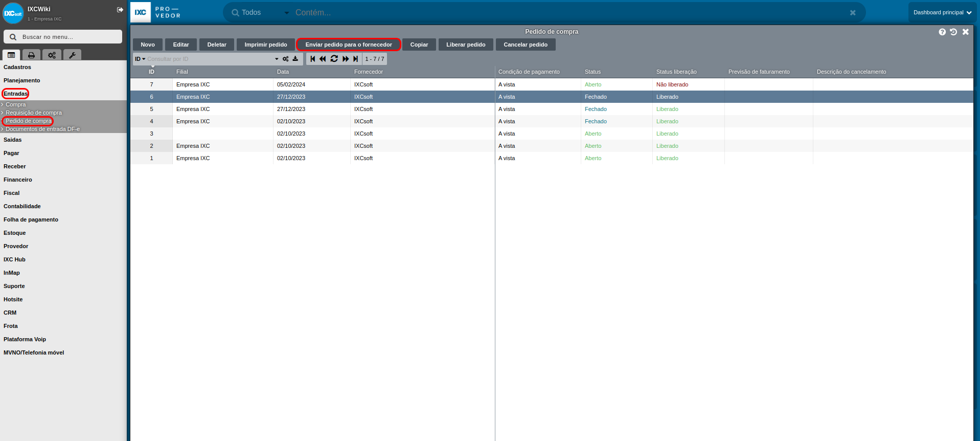
Task: Open the MVNO/Telefonia móvel menu
Action: [x=34, y=352]
